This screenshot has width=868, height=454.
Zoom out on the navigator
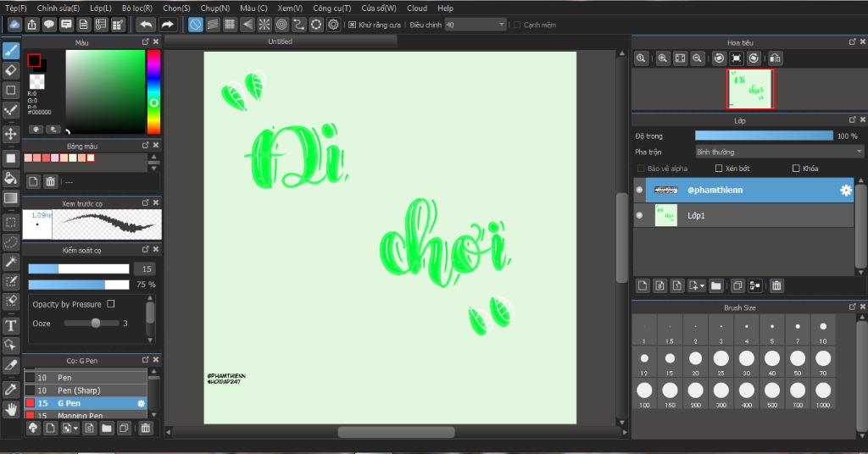[697, 58]
